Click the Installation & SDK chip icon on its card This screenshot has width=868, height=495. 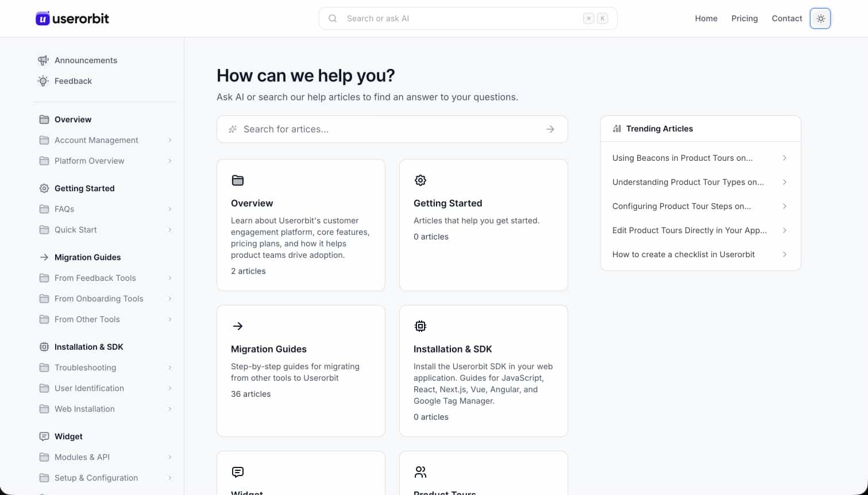point(421,326)
